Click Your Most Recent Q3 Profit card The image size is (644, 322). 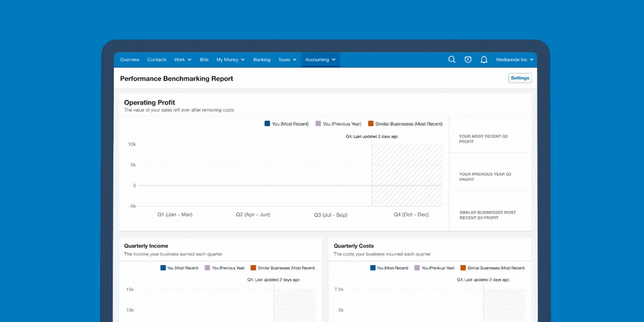pyautogui.click(x=490, y=135)
